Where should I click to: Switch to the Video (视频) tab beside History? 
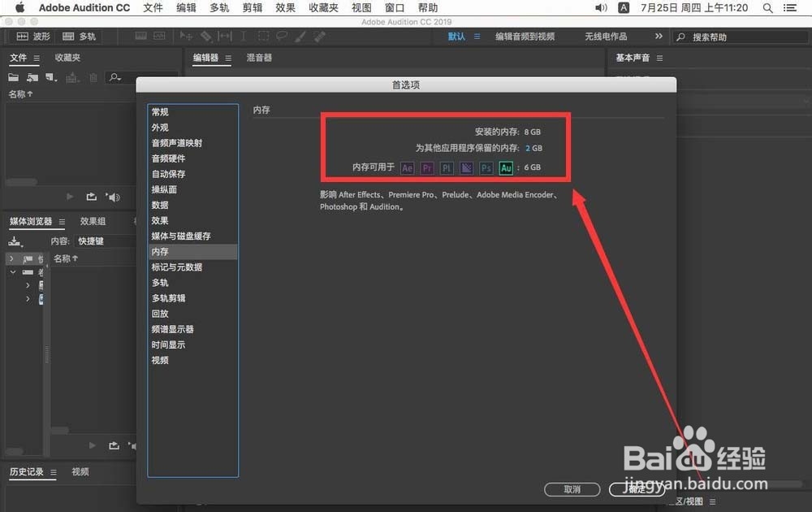(80, 471)
